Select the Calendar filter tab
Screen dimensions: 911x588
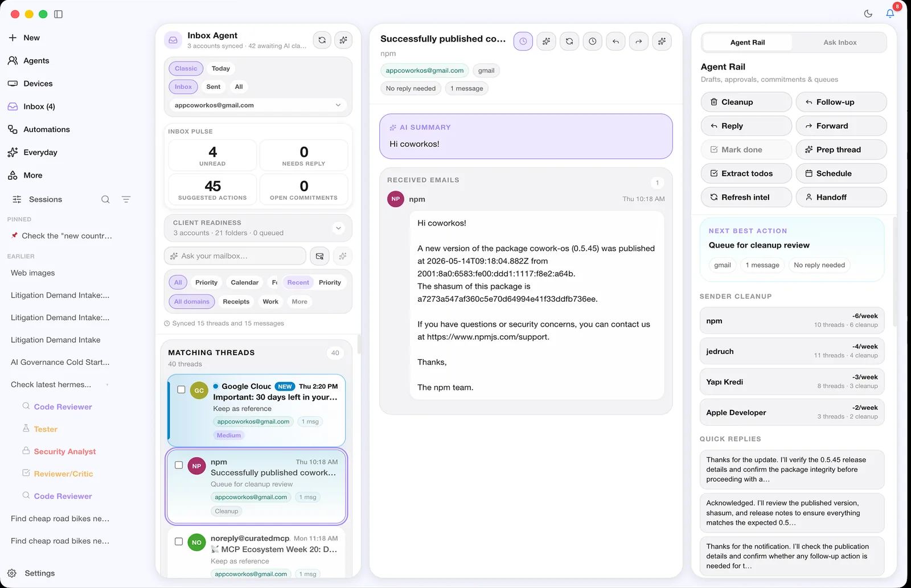pos(245,282)
